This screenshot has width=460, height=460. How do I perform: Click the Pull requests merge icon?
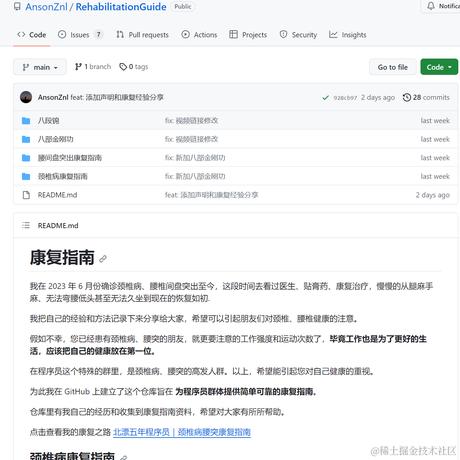[120, 34]
